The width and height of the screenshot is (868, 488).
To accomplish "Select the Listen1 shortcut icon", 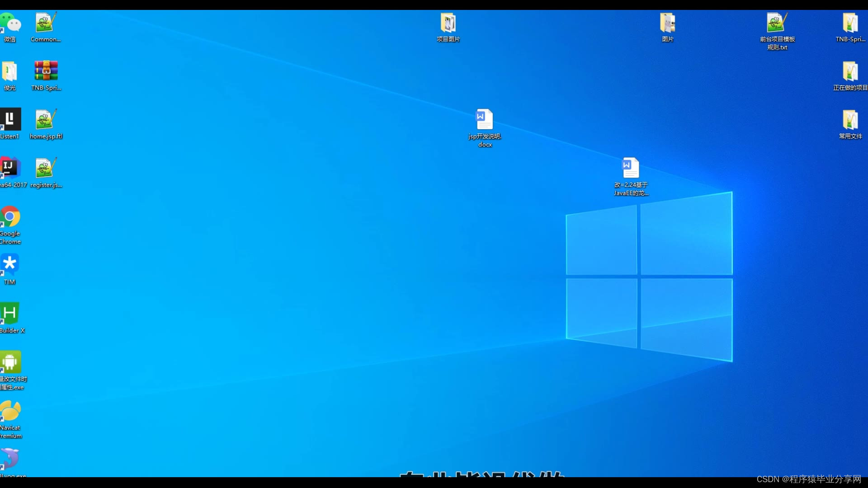I will 10,120.
